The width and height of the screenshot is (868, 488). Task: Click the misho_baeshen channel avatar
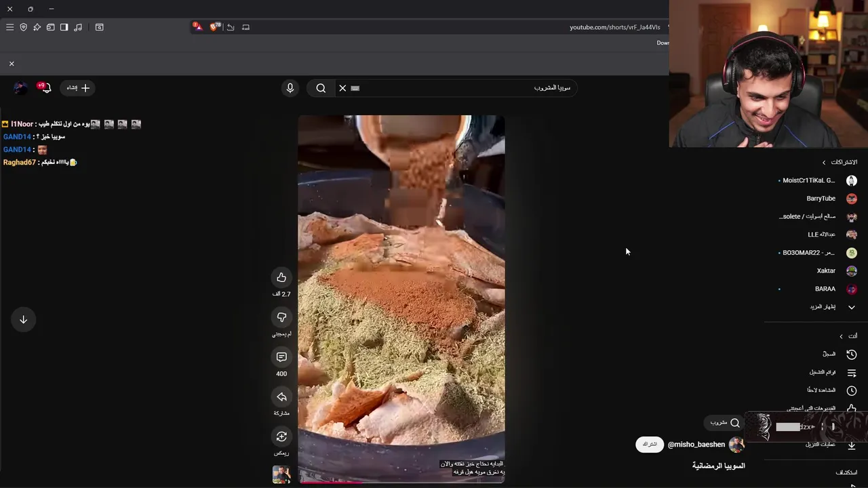coord(736,445)
